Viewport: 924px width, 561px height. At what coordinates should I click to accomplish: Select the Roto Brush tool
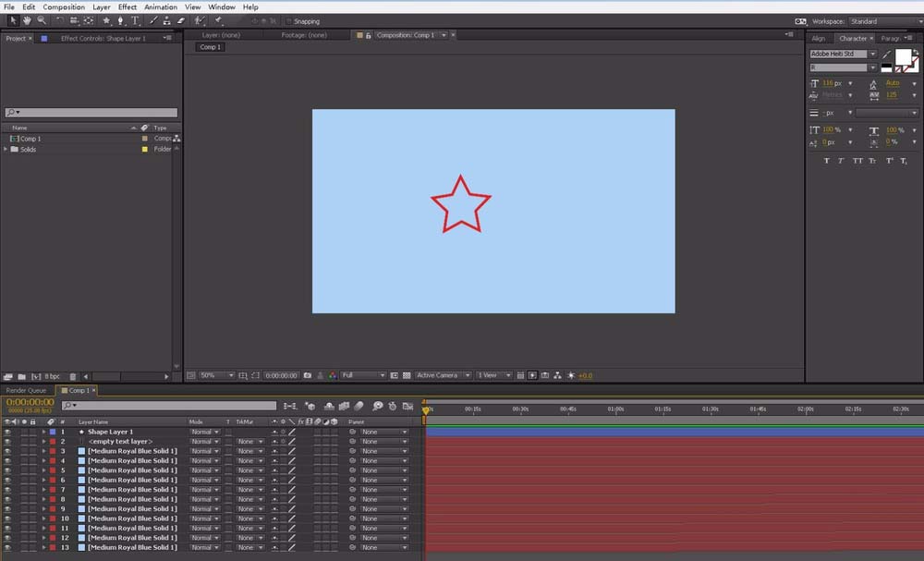pos(200,20)
